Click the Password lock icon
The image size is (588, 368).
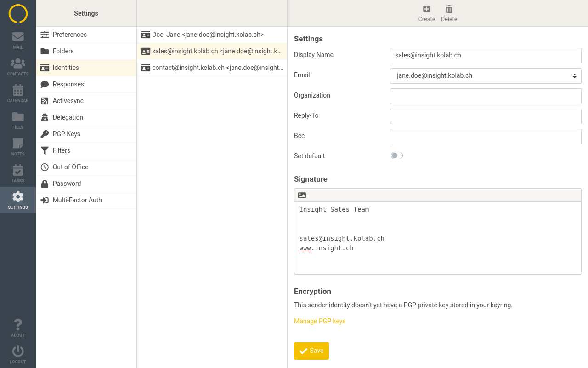(45, 184)
